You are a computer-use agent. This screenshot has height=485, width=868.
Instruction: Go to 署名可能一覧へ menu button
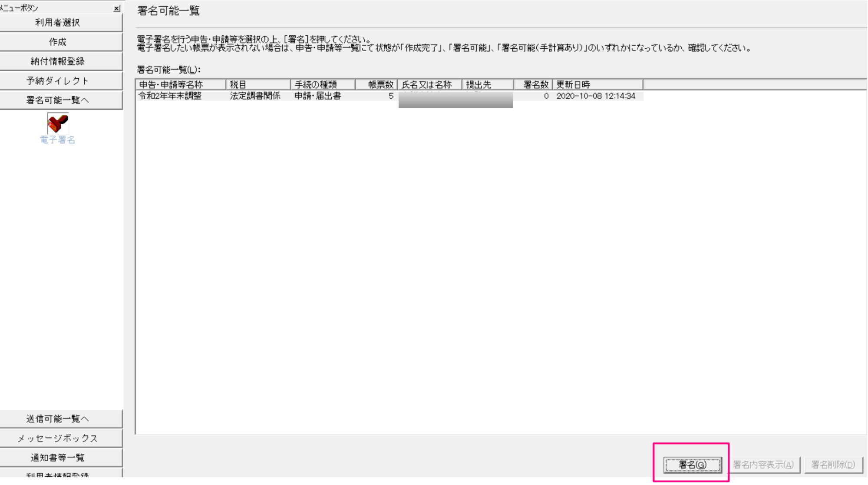tap(61, 100)
